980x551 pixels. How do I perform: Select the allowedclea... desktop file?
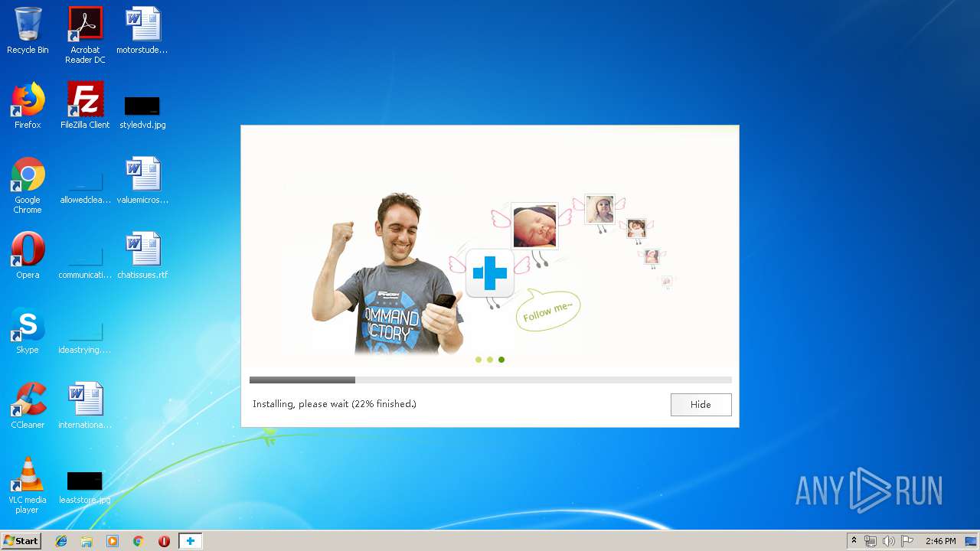pos(85,187)
